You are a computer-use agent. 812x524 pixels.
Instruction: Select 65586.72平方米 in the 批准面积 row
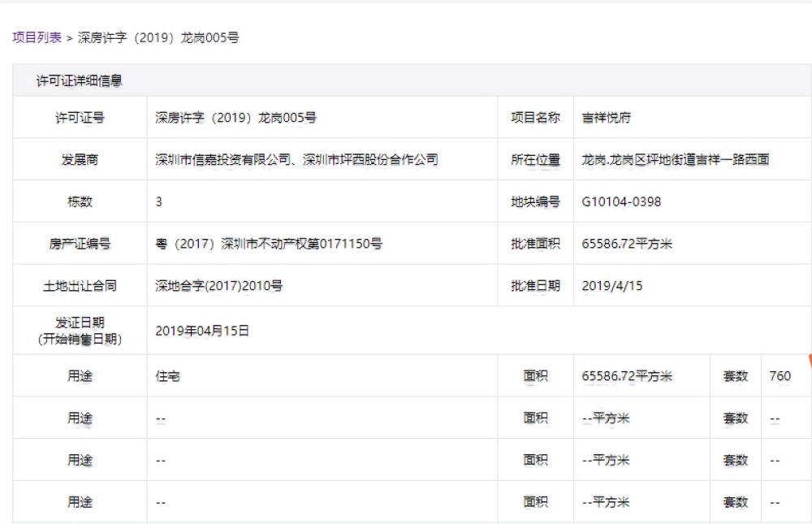coord(627,244)
